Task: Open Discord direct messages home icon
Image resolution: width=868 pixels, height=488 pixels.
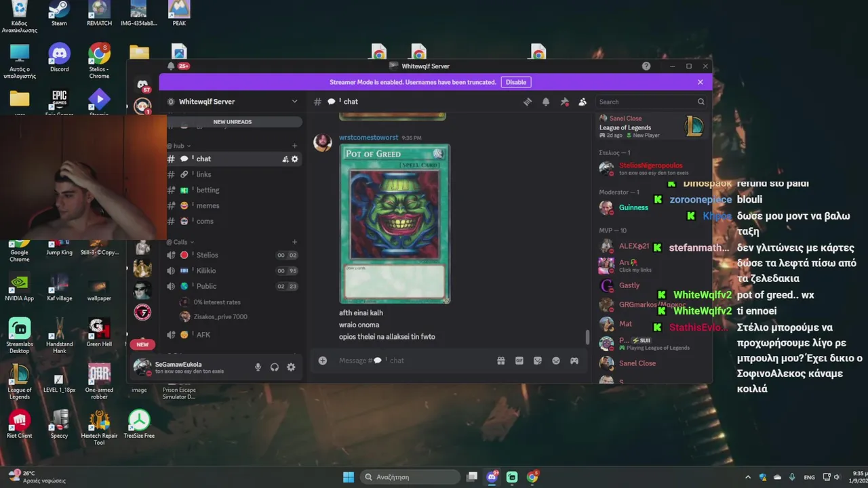Action: point(142,85)
